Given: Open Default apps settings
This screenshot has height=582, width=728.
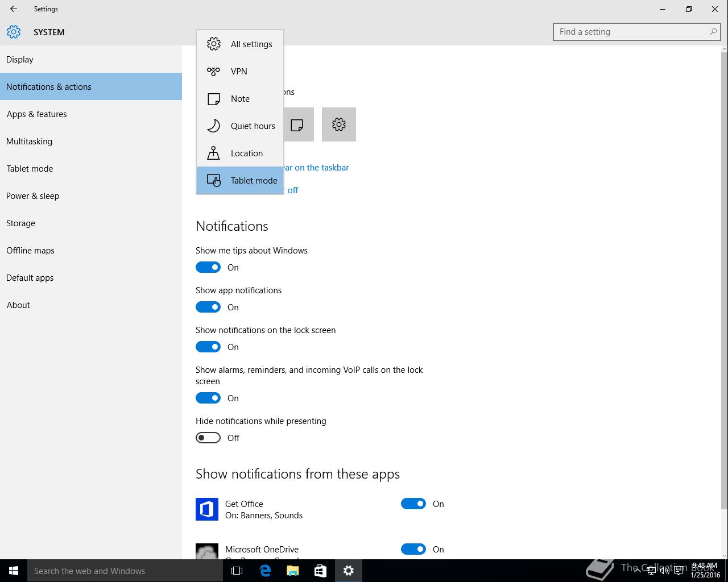Looking at the screenshot, I should click(x=91, y=277).
